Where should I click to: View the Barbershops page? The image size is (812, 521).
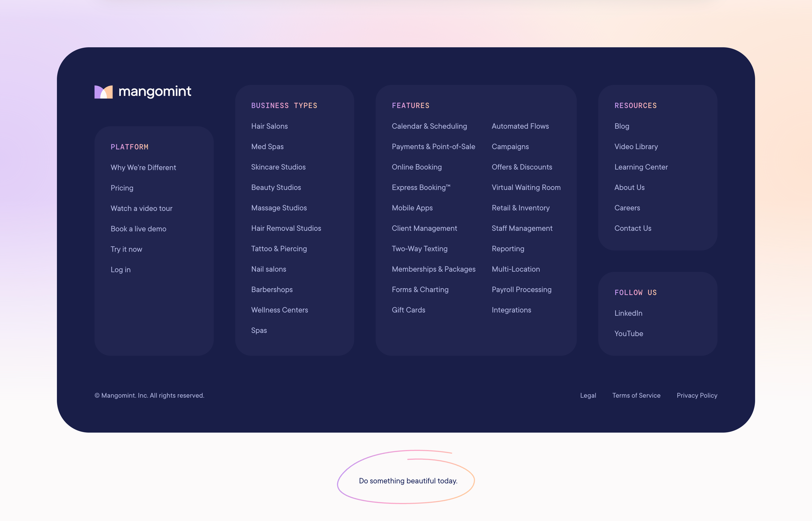coord(272,289)
